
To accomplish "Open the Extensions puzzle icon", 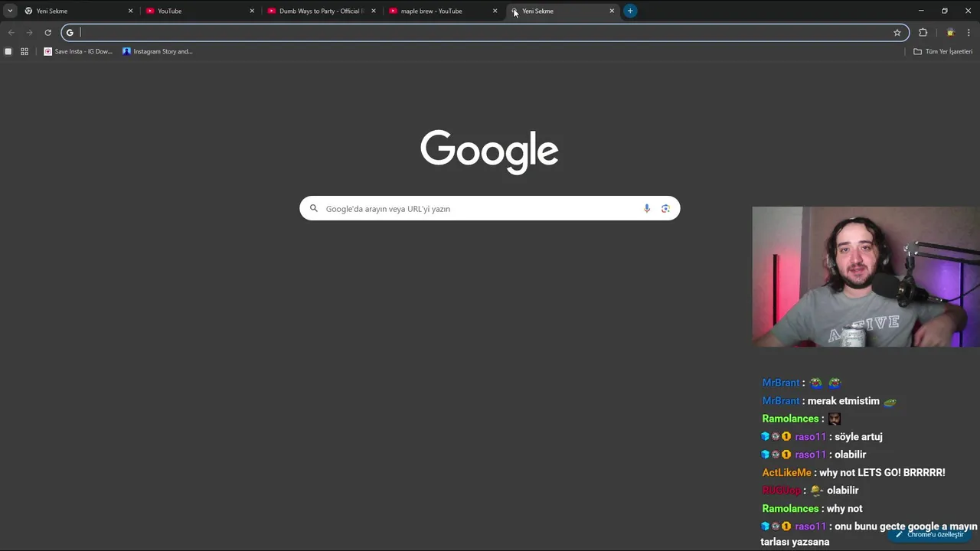I will coord(923,32).
